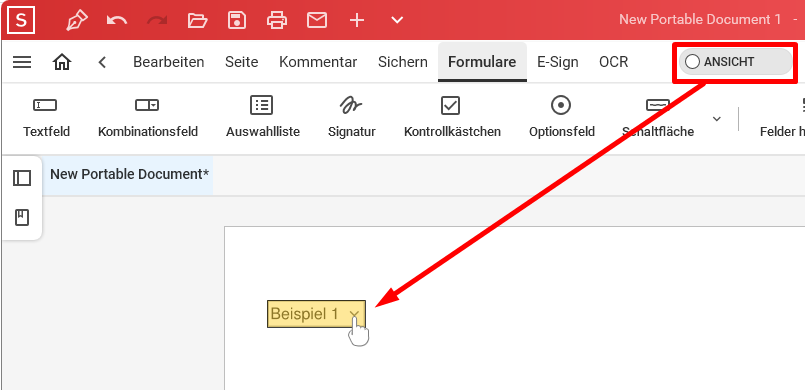Image resolution: width=805 pixels, height=390 pixels.
Task: Insert a Kombinationsfeld form field
Action: coord(148,118)
